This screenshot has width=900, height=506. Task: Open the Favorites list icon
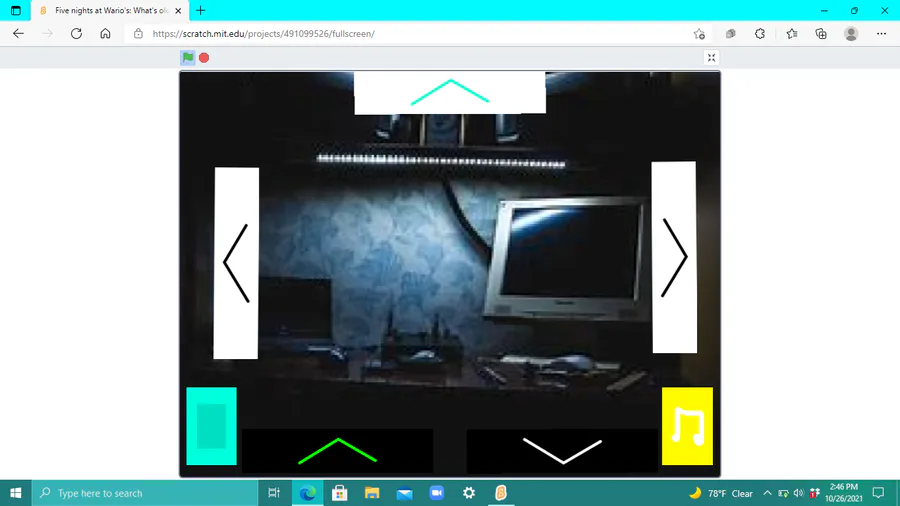tap(792, 34)
